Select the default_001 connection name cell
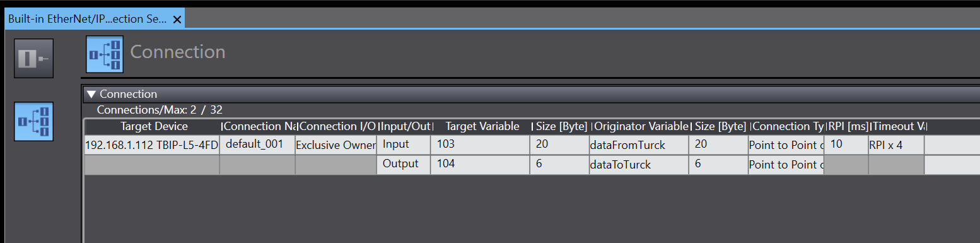Screen dimensions: 980x243 point(257,145)
